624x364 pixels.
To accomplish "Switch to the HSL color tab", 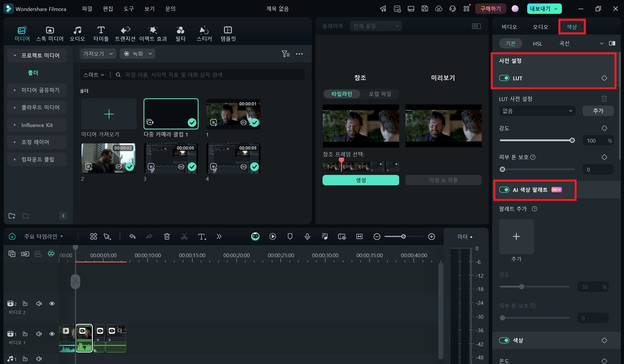I will pyautogui.click(x=537, y=44).
